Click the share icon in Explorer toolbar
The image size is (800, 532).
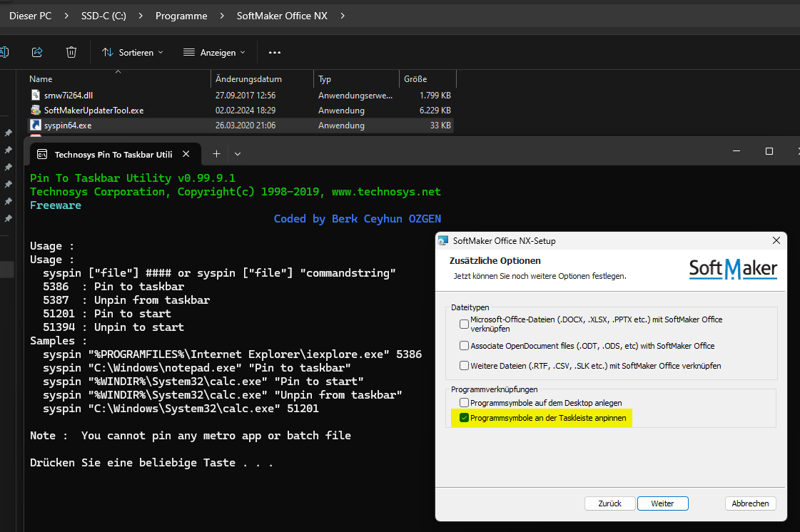pyautogui.click(x=37, y=52)
